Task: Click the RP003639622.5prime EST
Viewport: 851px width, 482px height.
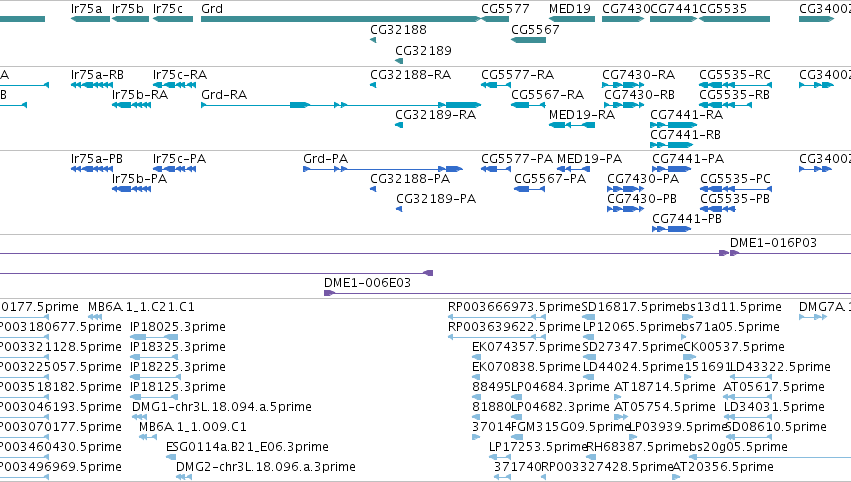Action: 497,337
